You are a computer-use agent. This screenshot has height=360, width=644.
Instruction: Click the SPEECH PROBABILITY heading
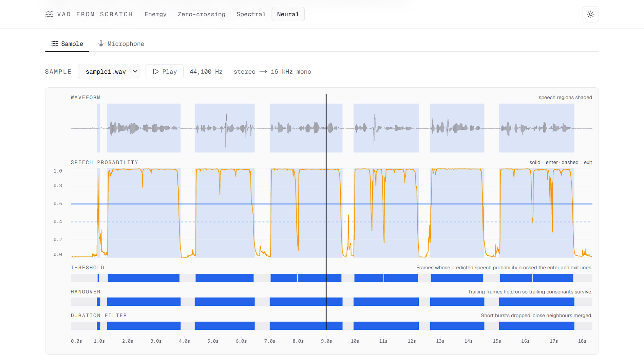pos(105,162)
